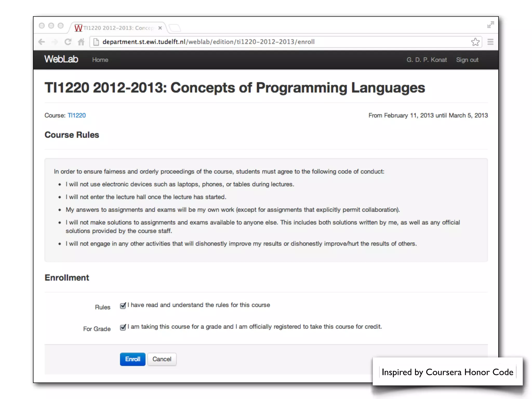Open the G. D. P. Konat profile link
The width and height of the screenshot is (532, 399).
pos(427,60)
